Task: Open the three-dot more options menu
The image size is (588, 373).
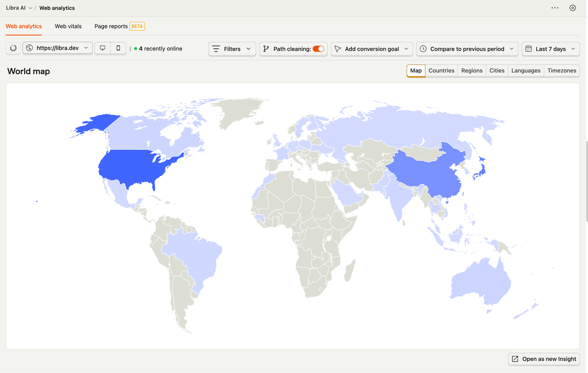Action: pos(555,8)
